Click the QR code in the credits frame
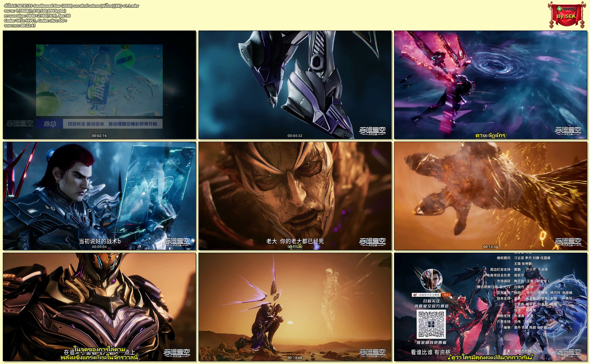This screenshot has width=590, height=364. tap(431, 324)
